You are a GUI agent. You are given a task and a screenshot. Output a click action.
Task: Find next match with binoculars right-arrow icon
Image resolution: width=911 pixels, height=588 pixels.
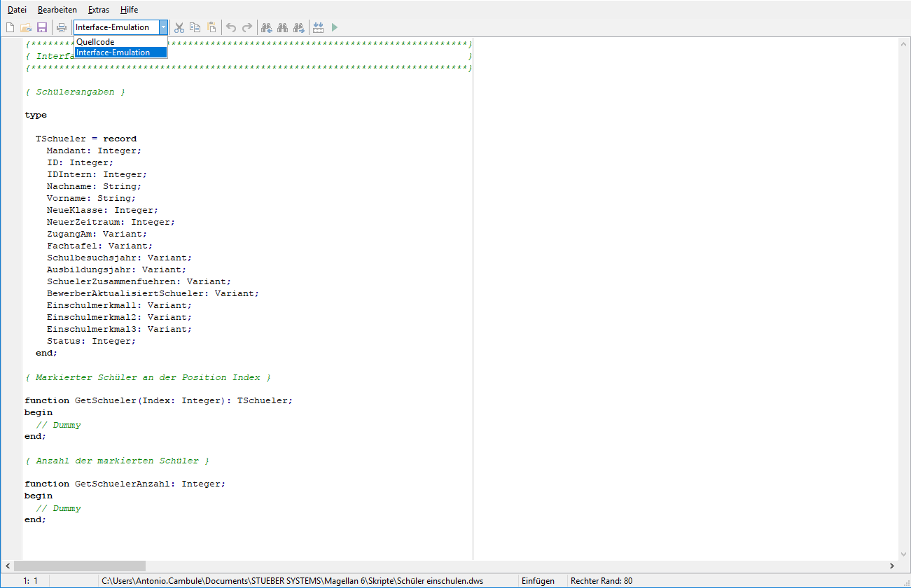[299, 27]
